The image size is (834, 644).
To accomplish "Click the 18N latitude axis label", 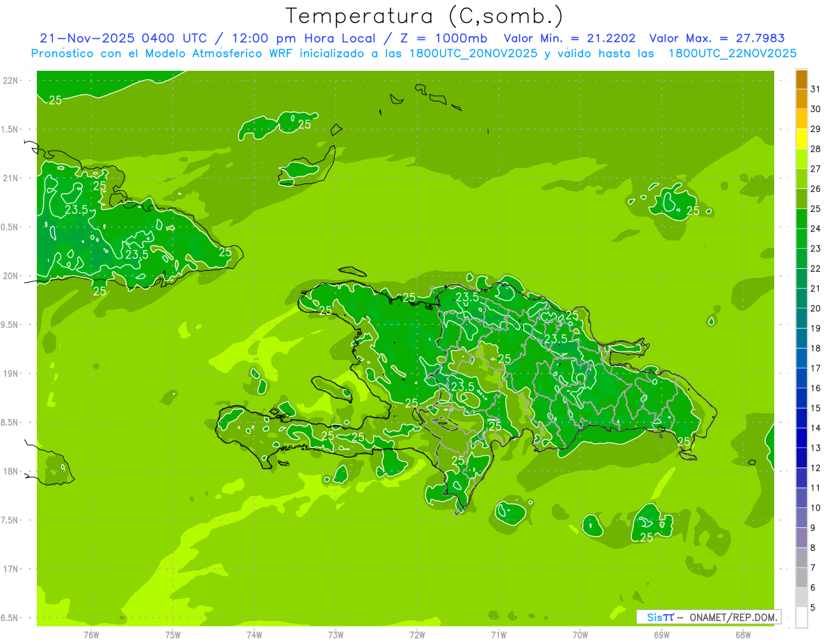I will [x=10, y=471].
